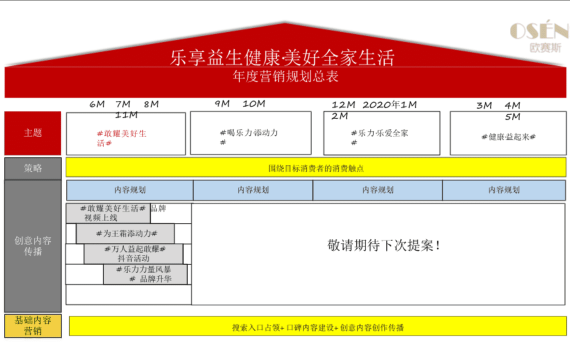
Task: Click the 12M month label
Action: (344, 105)
